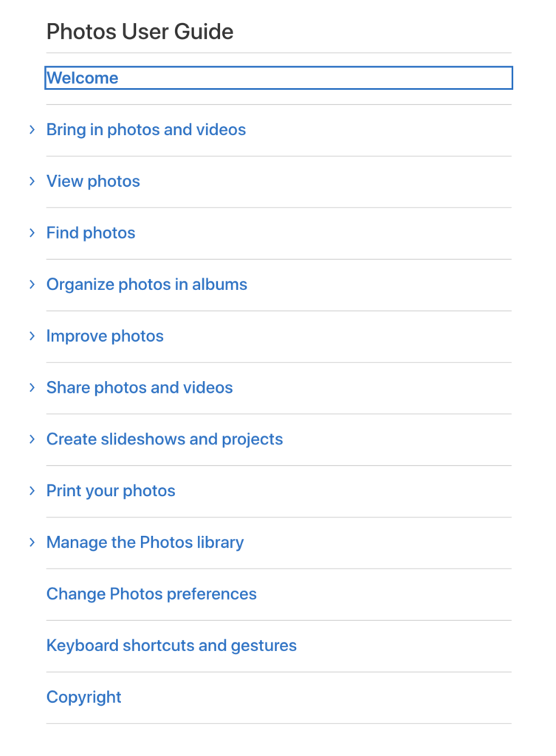Expand the Print your photos chevron
The width and height of the screenshot is (556, 756).
click(32, 491)
